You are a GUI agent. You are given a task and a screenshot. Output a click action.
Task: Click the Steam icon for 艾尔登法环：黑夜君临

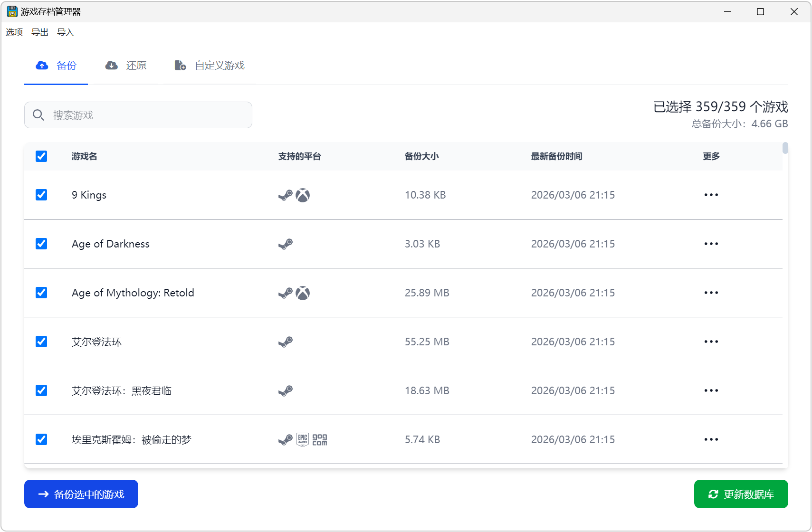coord(286,391)
